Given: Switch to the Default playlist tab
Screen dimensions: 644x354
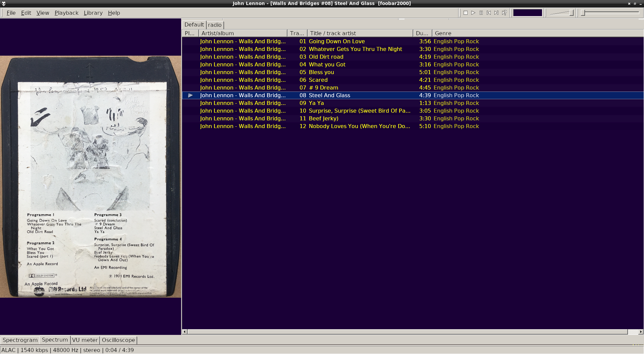Looking at the screenshot, I should click(x=194, y=24).
